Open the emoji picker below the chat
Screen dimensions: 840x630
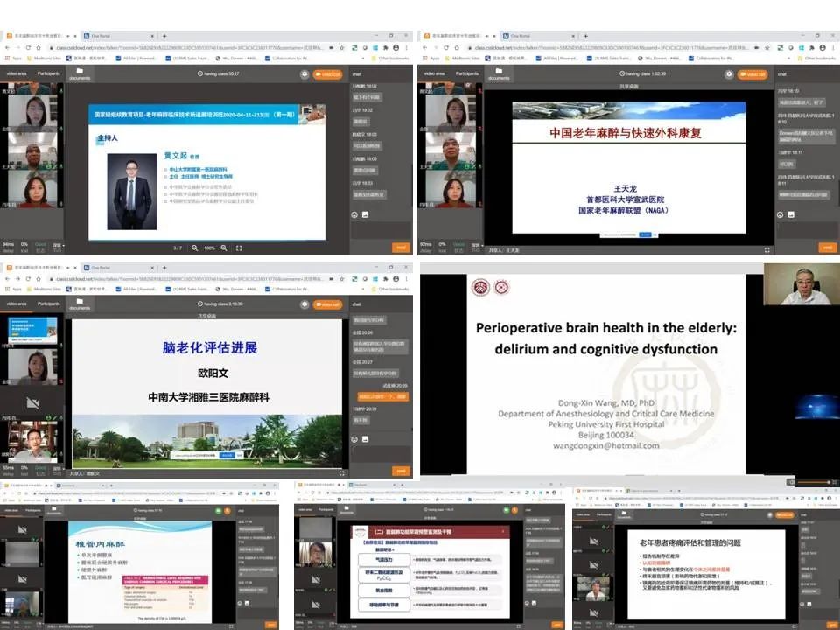point(353,214)
